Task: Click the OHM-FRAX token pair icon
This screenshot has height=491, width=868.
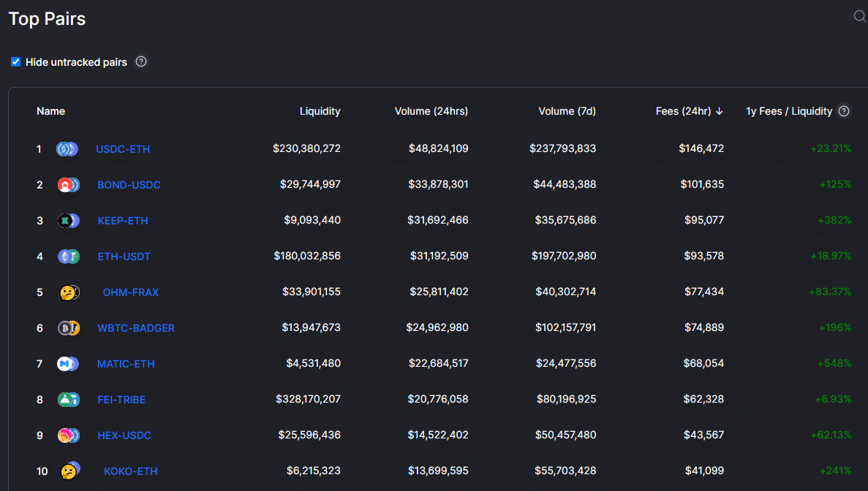Action: 69,292
